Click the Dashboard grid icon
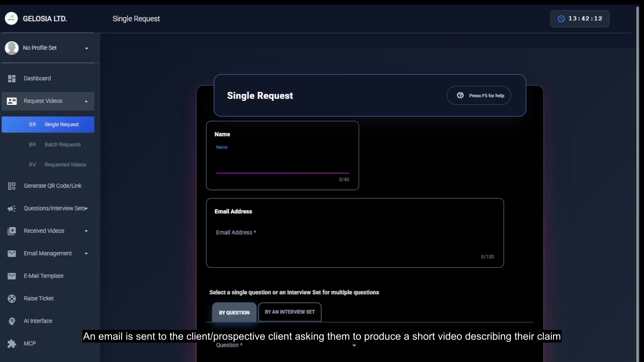This screenshot has width=644, height=362. 12,78
